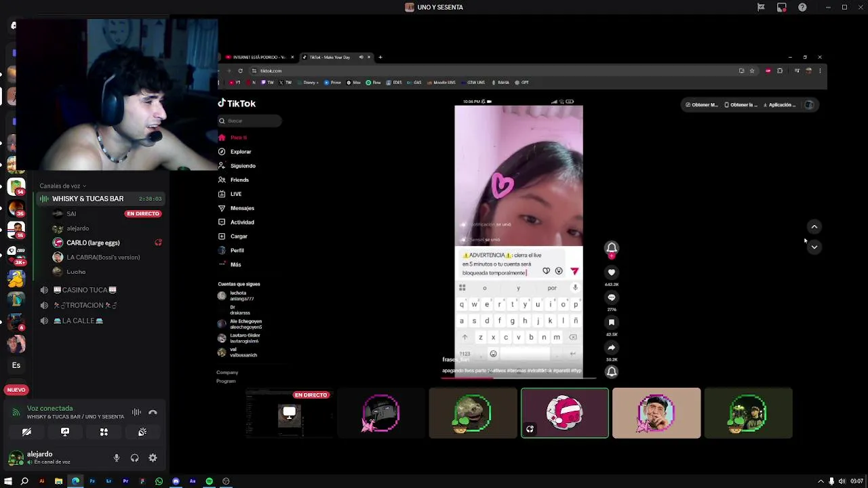Click Cargar to upload a video
This screenshot has width=868, height=488.
point(233,237)
